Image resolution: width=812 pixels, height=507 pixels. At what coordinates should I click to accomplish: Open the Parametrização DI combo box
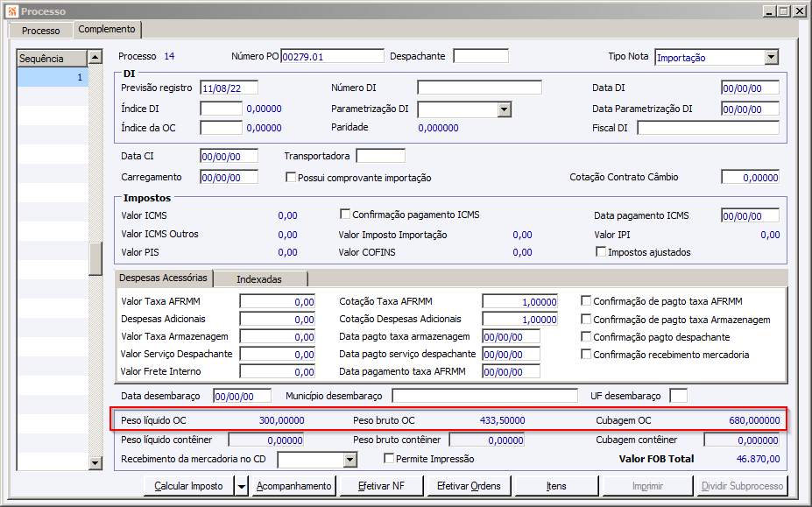505,109
